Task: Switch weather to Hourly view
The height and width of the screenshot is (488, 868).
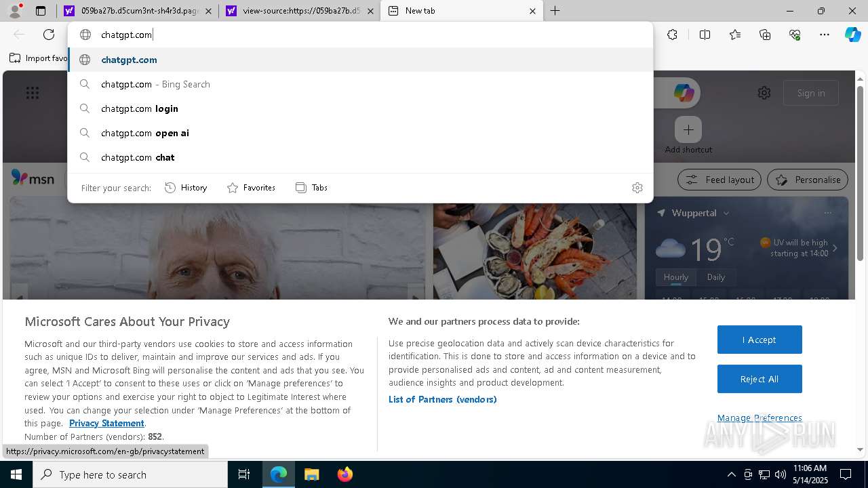Action: coord(676,277)
